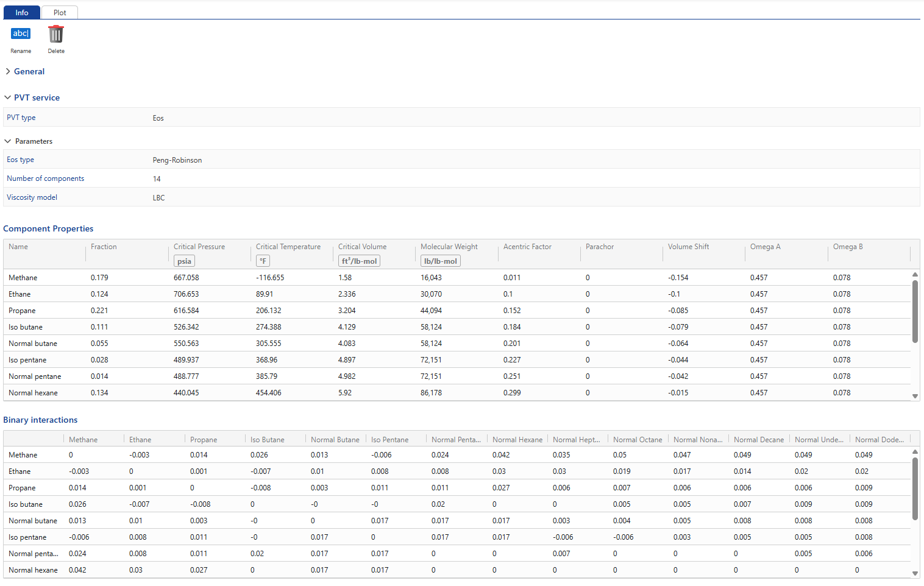
Task: Click the Binary interactions vertical scrollbar thumb
Action: [x=915, y=489]
